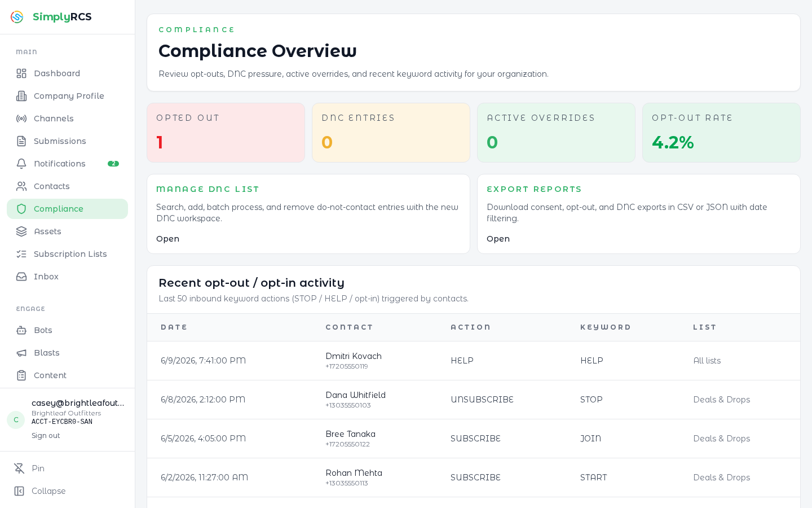This screenshot has width=812, height=508.
Task: Click the List column header
Action: click(x=704, y=327)
